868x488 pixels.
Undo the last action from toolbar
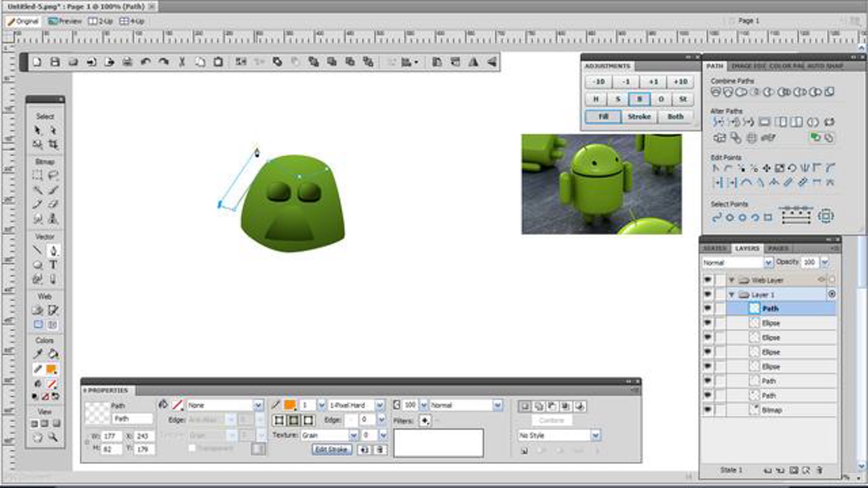145,62
